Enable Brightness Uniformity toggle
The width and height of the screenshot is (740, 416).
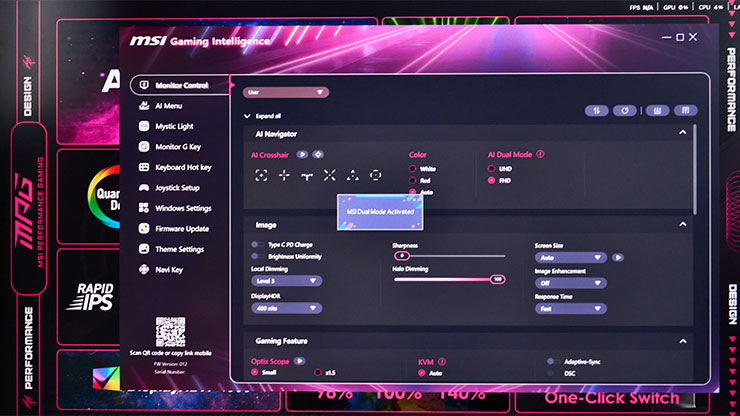259,256
